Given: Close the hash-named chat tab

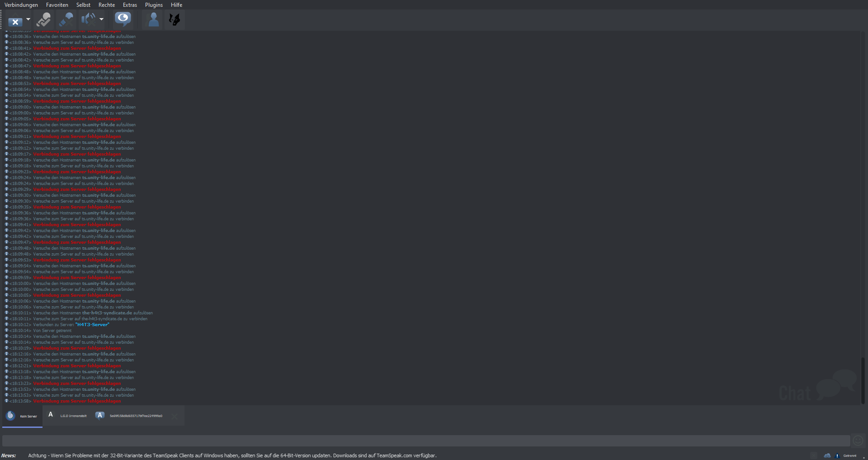Looking at the screenshot, I should [175, 416].
